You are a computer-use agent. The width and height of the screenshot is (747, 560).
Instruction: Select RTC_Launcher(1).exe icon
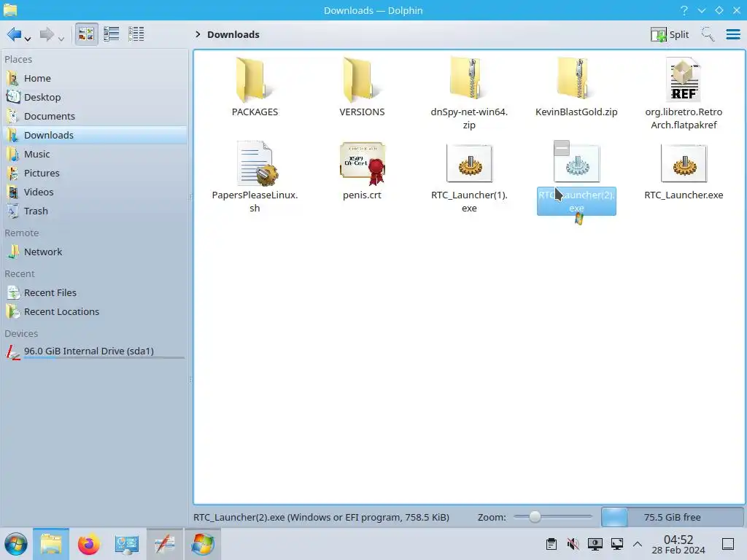[x=469, y=163]
